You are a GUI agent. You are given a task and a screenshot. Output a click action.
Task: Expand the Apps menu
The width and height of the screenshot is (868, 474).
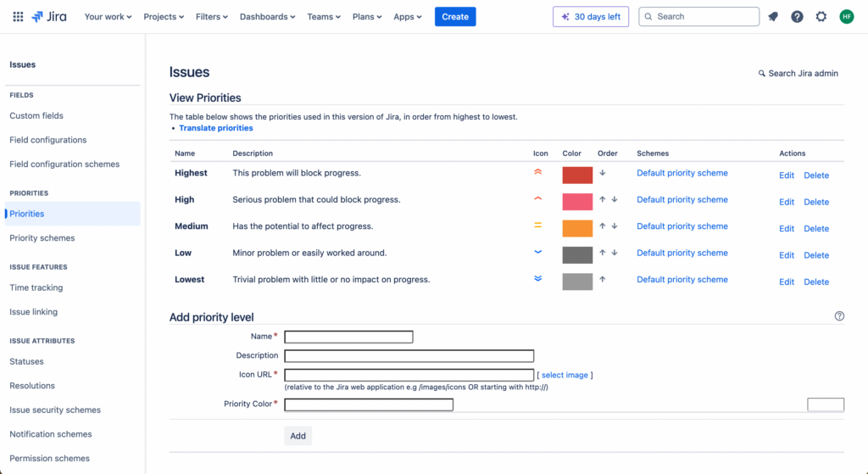click(408, 17)
